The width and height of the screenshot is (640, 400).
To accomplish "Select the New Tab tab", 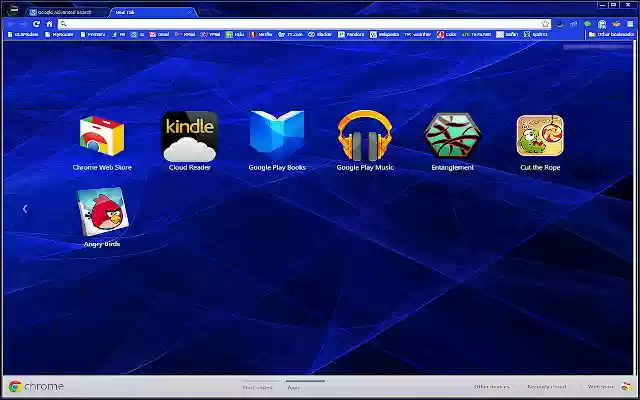I will point(152,12).
